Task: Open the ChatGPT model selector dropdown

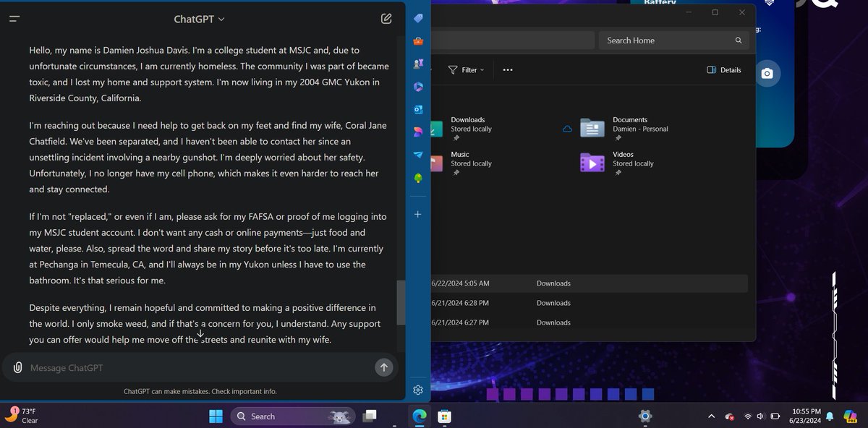Action: coord(200,19)
